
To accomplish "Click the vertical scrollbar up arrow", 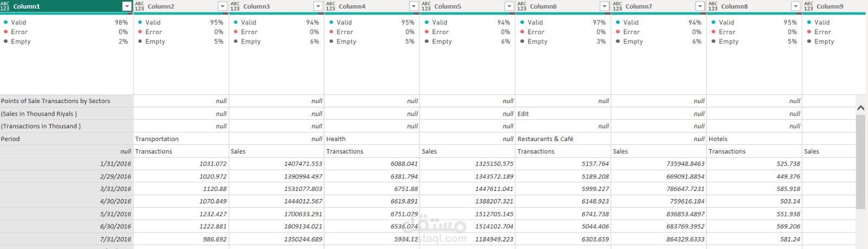I will 860,108.
